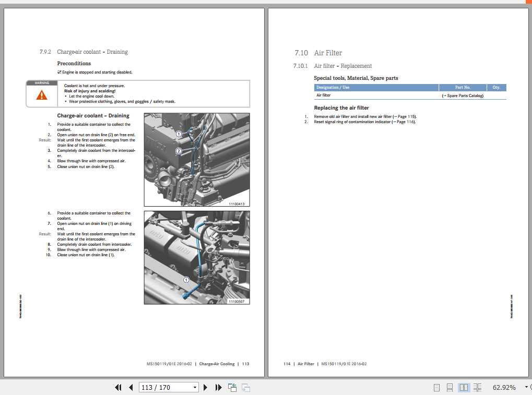Click the previous view (green arrow) icon

point(232,387)
